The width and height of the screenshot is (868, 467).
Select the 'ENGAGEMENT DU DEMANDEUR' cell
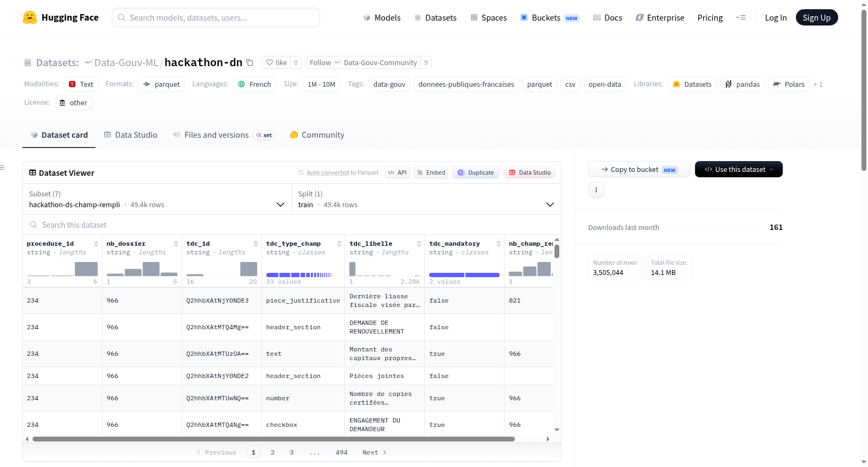tap(385, 425)
